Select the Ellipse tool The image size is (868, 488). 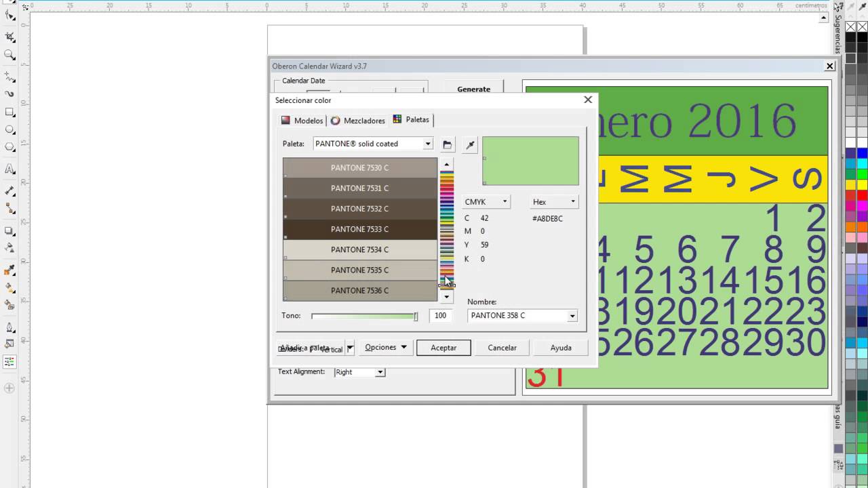(9, 129)
